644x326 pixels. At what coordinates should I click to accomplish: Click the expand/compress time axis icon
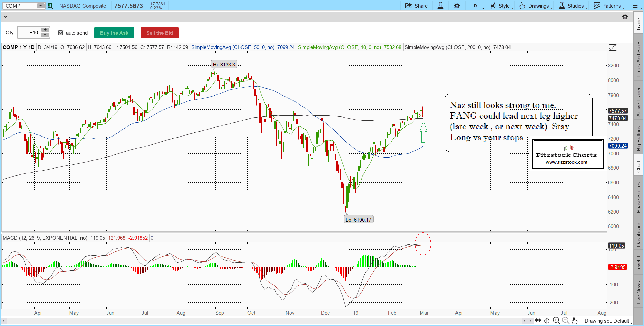click(538, 320)
